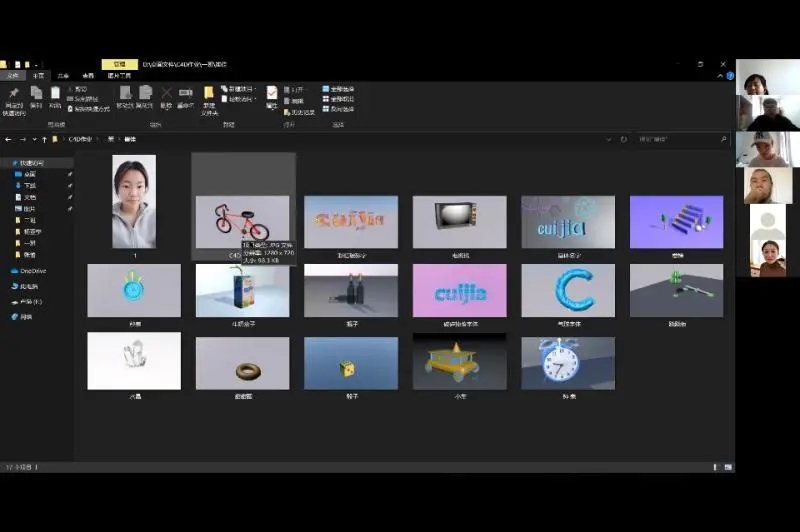
Task: Click Select none in the ribbon
Action: click(338, 98)
